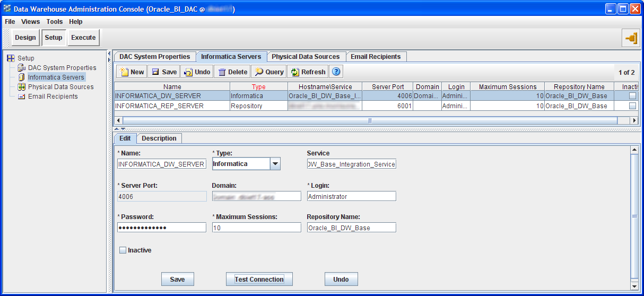644x296 pixels.
Task: Open the Type dropdown list
Action: (275, 164)
